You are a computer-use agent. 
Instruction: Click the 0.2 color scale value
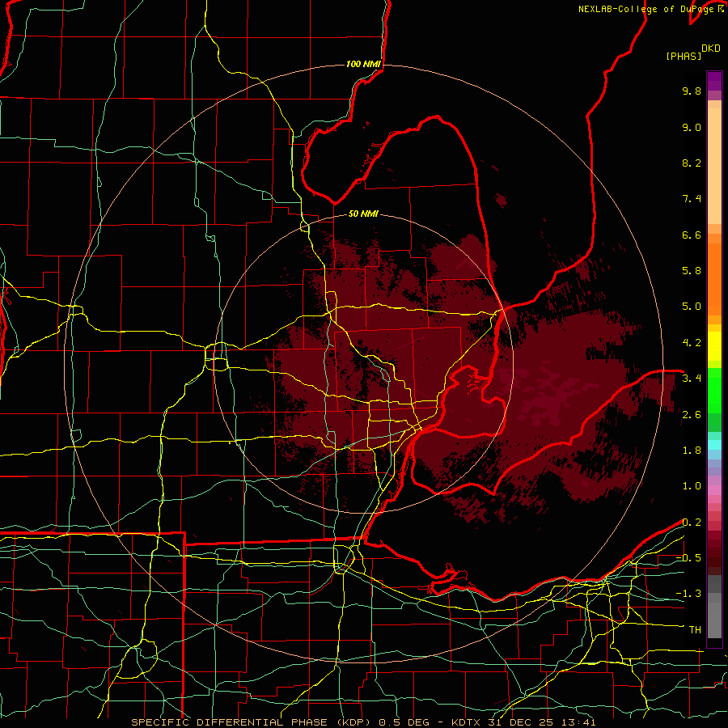point(692,523)
